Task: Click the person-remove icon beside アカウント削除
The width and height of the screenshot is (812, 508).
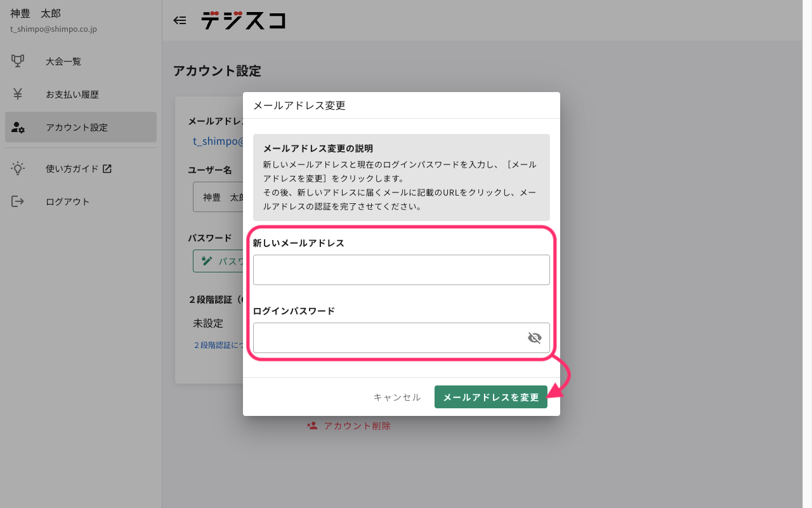Action: tap(311, 425)
